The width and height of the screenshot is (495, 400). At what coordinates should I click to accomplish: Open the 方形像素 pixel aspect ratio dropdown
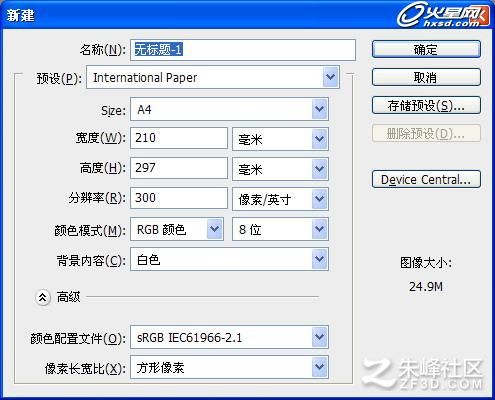coord(229,367)
